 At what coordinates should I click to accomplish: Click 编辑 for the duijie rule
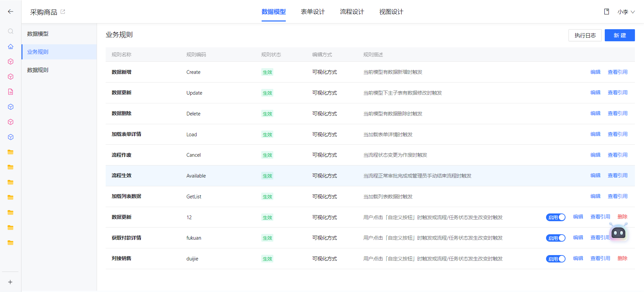[x=578, y=258]
